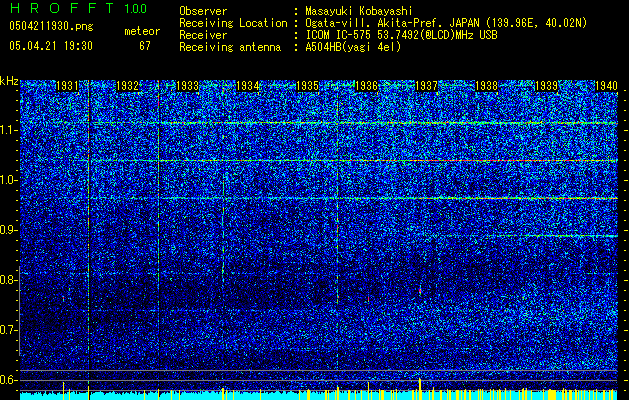The height and width of the screenshot is (400, 629).
Task: Click the red meteor echo near 1937
Action: [x=420, y=291]
